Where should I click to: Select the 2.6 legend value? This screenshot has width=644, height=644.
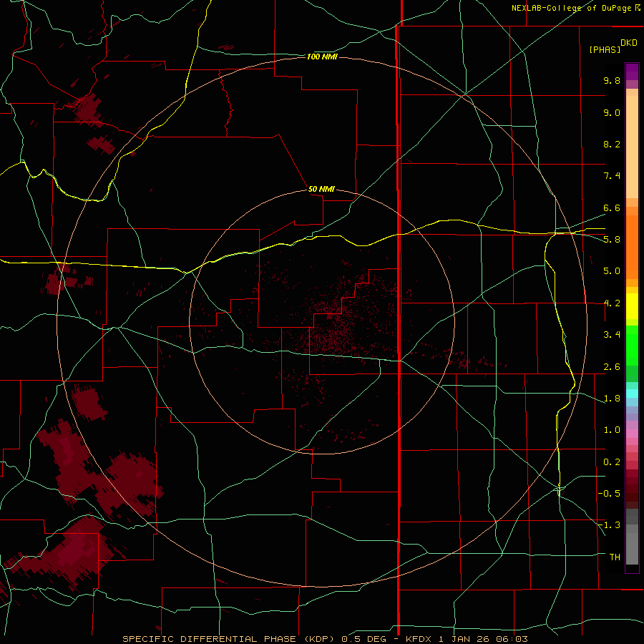click(x=612, y=367)
